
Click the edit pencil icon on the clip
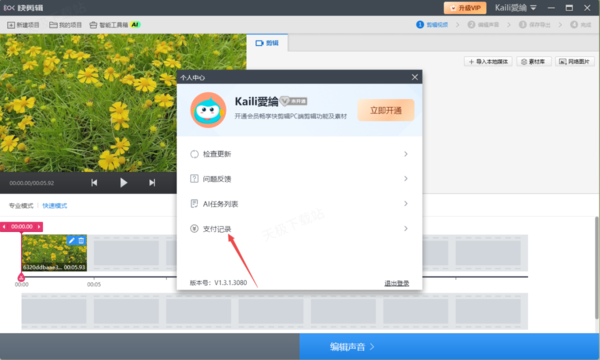pos(71,241)
